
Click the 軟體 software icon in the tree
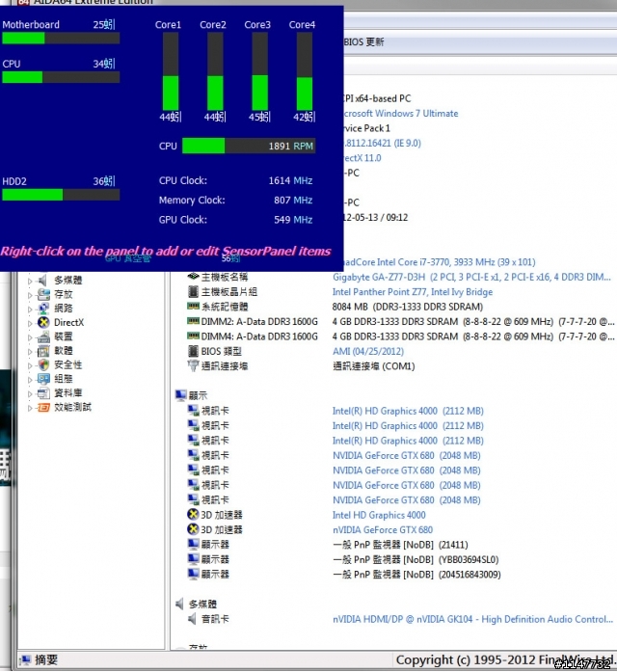pos(43,351)
